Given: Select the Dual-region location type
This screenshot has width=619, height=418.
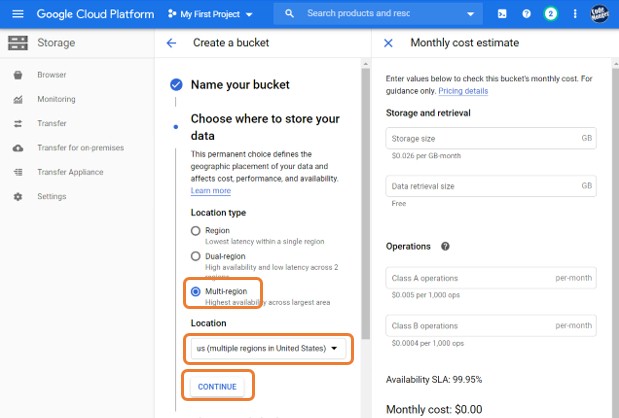Looking at the screenshot, I should click(195, 256).
